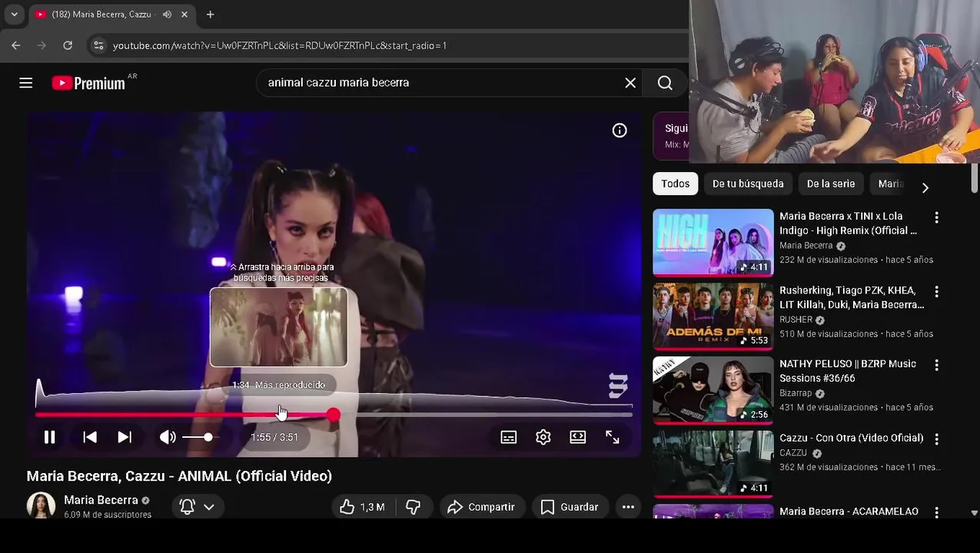Open Cazzu - Con Otra video title

[852, 438]
